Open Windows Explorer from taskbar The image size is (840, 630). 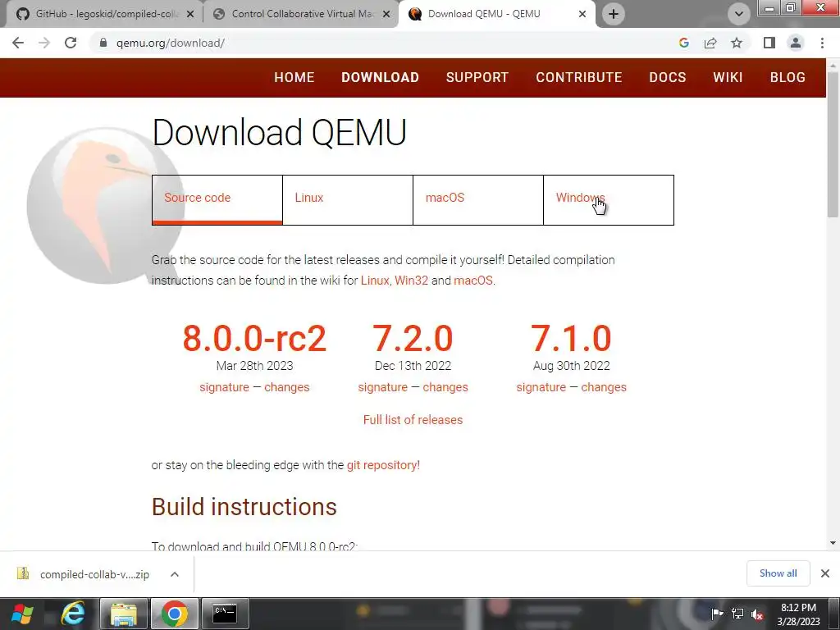click(x=123, y=614)
